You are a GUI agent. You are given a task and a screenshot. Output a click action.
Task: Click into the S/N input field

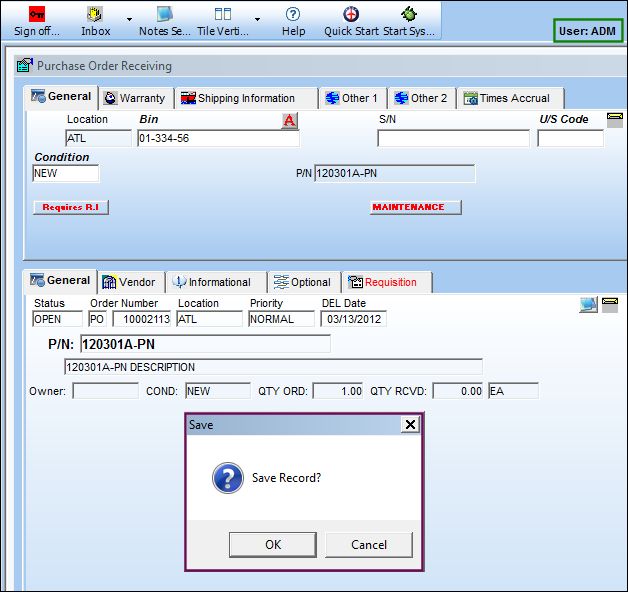point(453,138)
